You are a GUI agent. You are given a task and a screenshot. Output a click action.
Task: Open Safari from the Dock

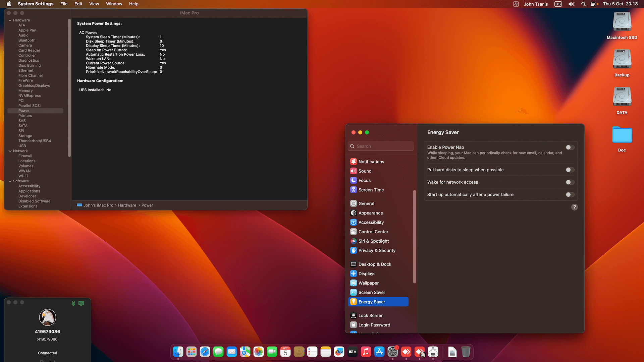click(205, 352)
